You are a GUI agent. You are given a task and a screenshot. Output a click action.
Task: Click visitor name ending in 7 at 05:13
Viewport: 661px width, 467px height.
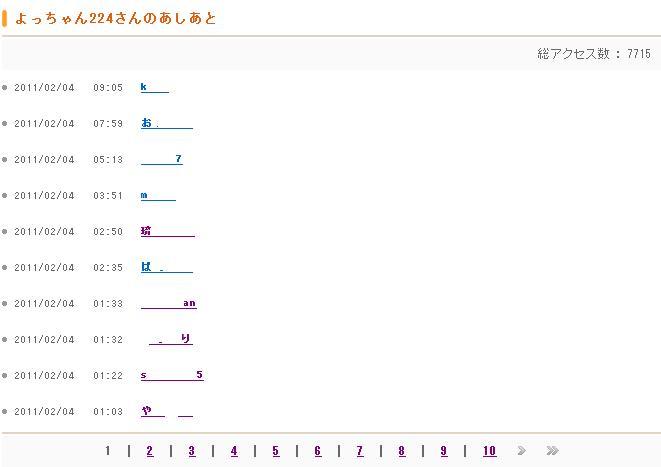[x=162, y=160]
